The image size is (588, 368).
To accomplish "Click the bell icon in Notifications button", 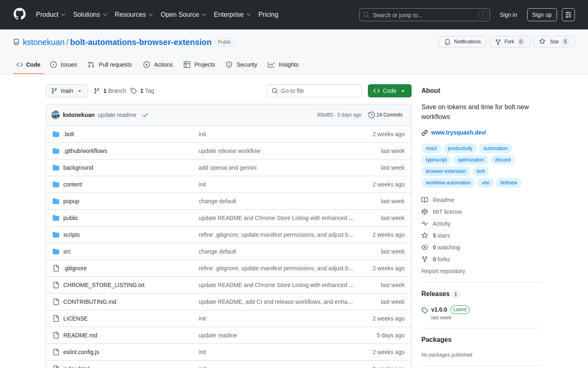I will 448,42.
